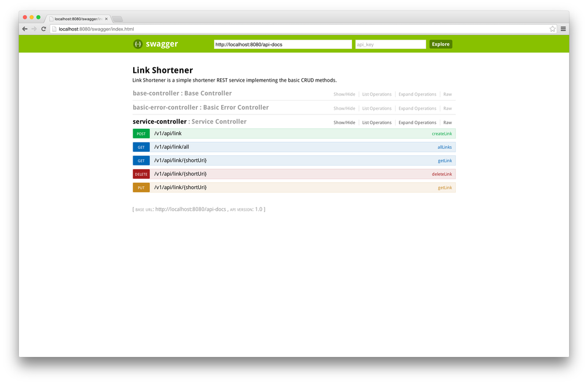588x384 pixels.
Task: Click Expand Operations for service-controller
Action: tap(417, 123)
